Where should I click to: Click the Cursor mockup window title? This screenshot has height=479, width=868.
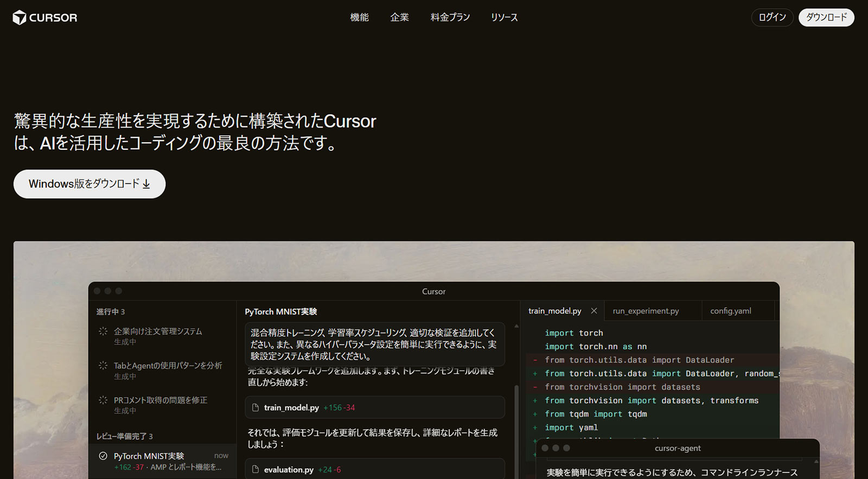click(x=434, y=291)
